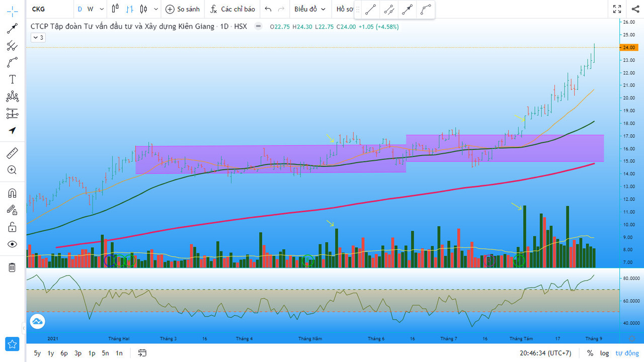Collapse the indicator legend showing 3
Viewport: 644px width, 362px height.
38,37
